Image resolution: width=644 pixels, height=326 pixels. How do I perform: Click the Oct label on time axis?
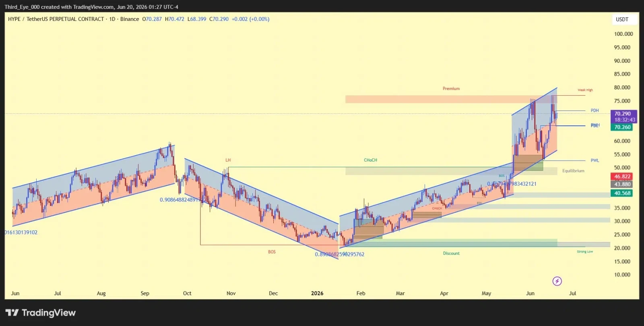click(187, 293)
